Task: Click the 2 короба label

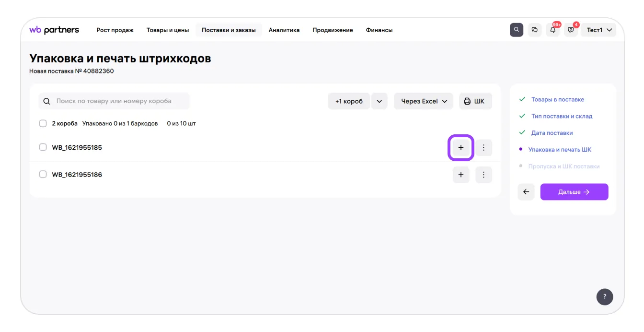Action: click(65, 123)
